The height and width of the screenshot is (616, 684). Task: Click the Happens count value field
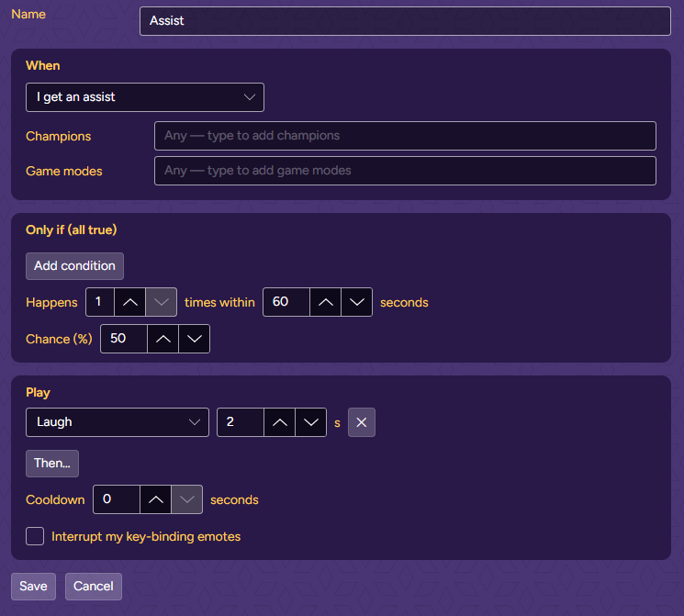(x=100, y=302)
